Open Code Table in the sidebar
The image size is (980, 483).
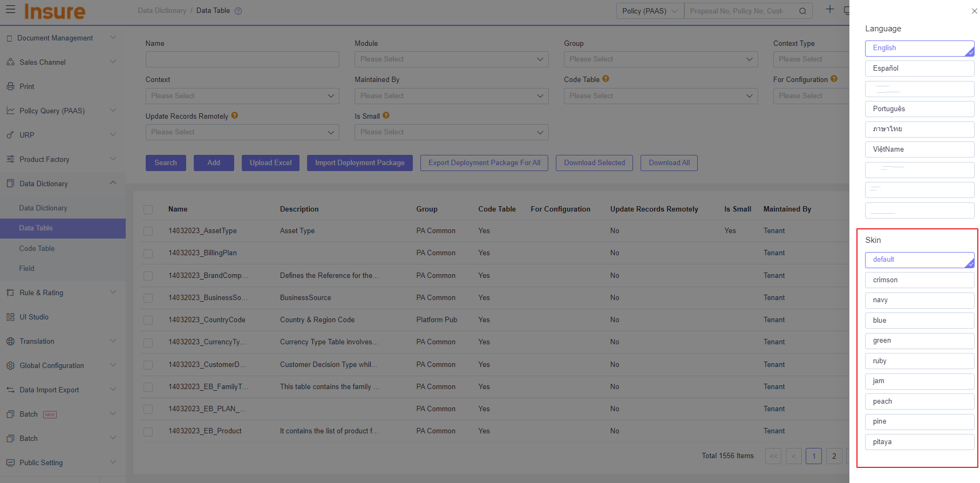(x=37, y=248)
